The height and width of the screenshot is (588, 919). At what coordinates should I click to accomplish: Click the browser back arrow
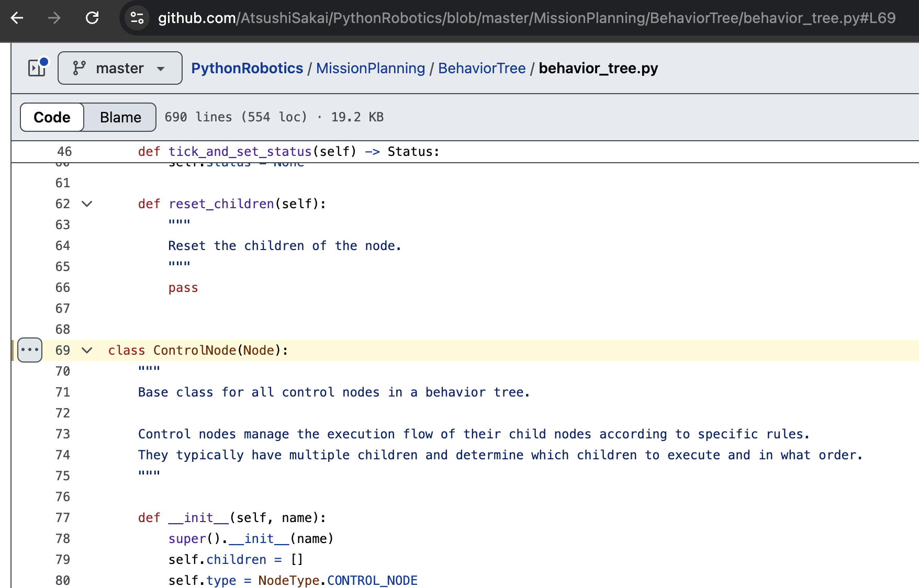tap(17, 18)
